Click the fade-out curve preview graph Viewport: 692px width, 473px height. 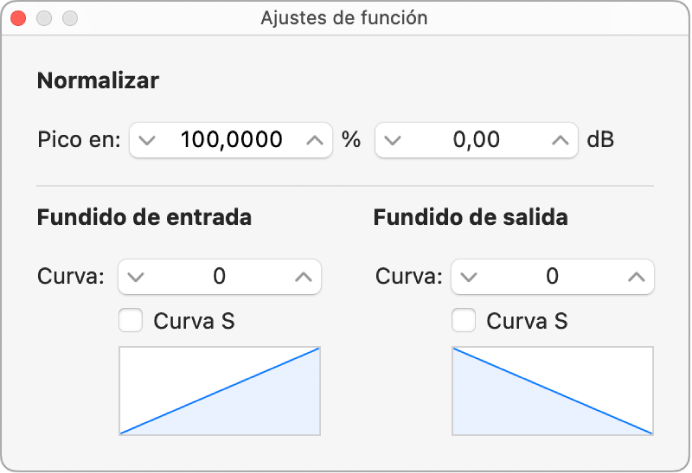click(x=553, y=391)
